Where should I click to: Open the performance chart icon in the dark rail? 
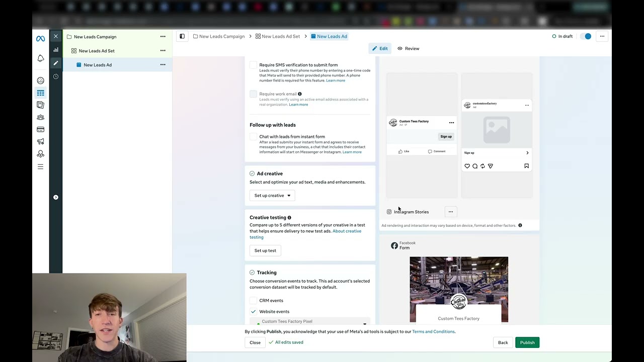[x=56, y=50]
